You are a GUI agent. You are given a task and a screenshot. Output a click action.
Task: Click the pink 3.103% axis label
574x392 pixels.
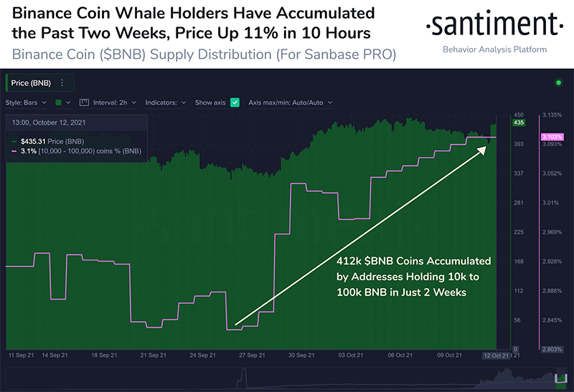(x=552, y=137)
